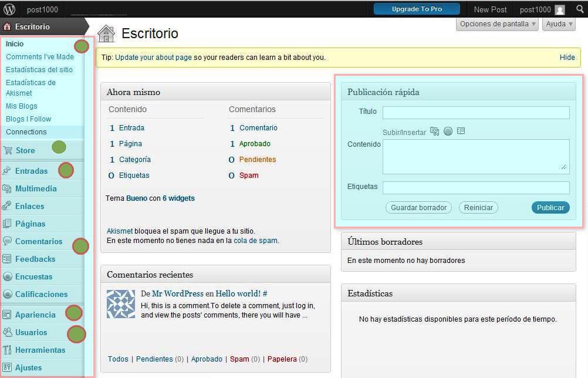Click the Guardar borrador button
Screen dimensions: 588x378
[419, 207]
